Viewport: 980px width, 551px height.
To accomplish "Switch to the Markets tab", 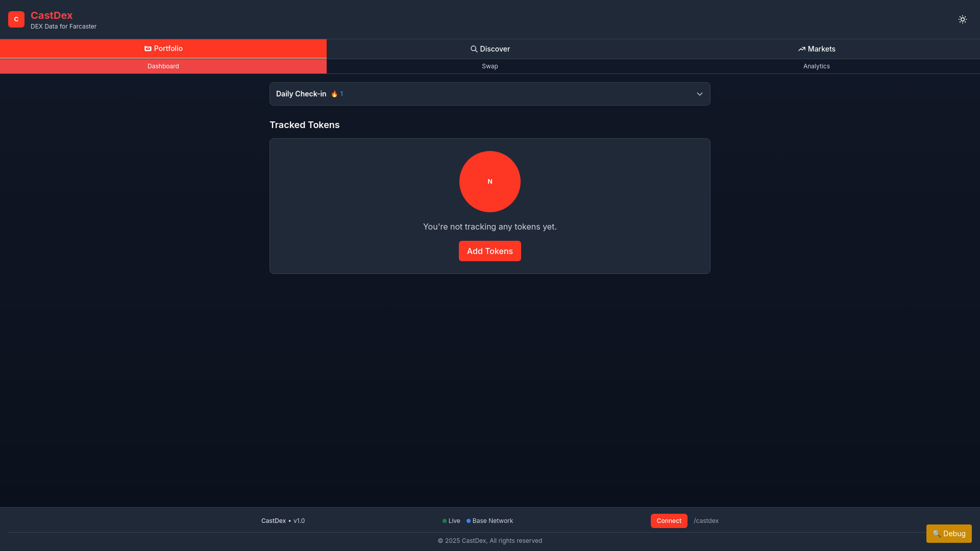I will coord(817,49).
